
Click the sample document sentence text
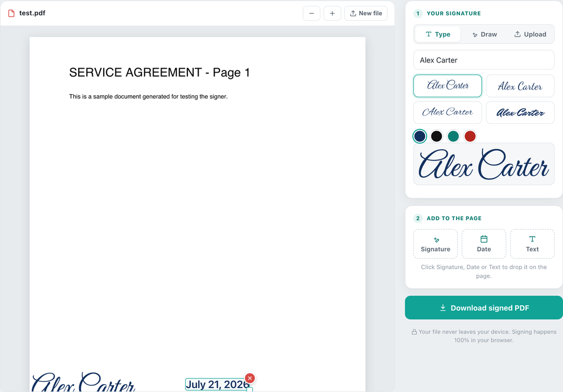click(x=148, y=96)
